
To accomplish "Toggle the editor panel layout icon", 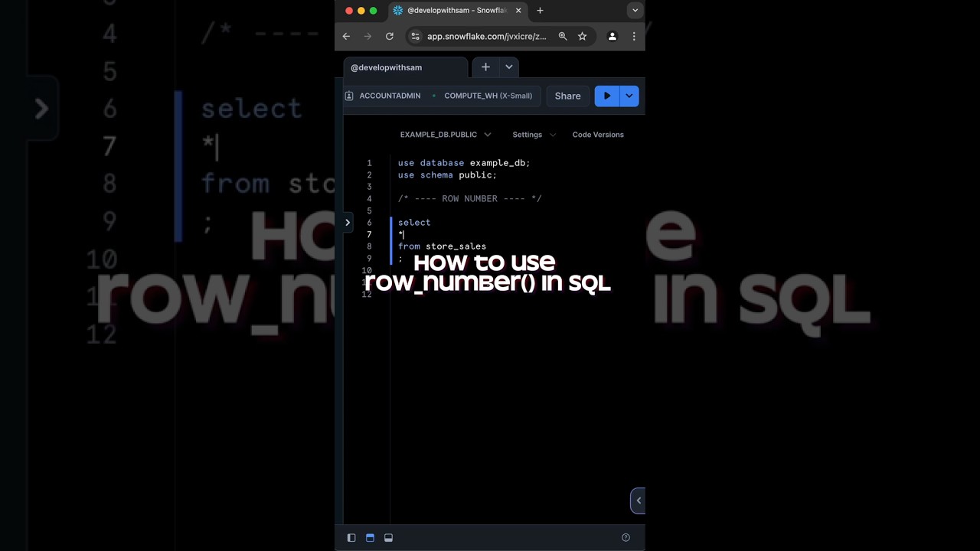I will pos(370,538).
